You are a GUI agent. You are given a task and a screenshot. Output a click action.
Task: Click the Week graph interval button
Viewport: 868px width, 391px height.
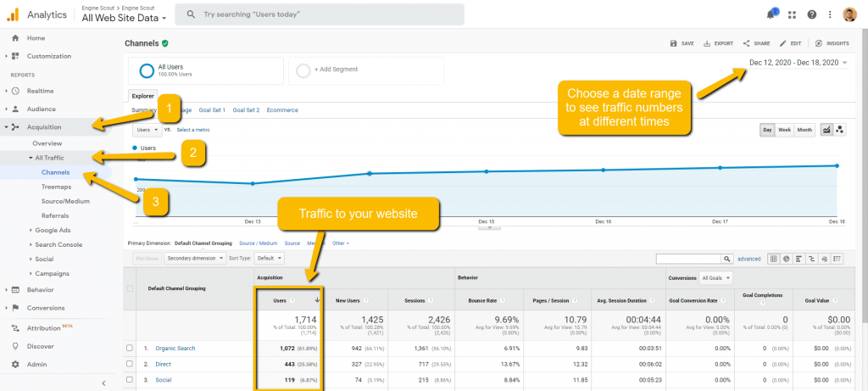click(784, 130)
